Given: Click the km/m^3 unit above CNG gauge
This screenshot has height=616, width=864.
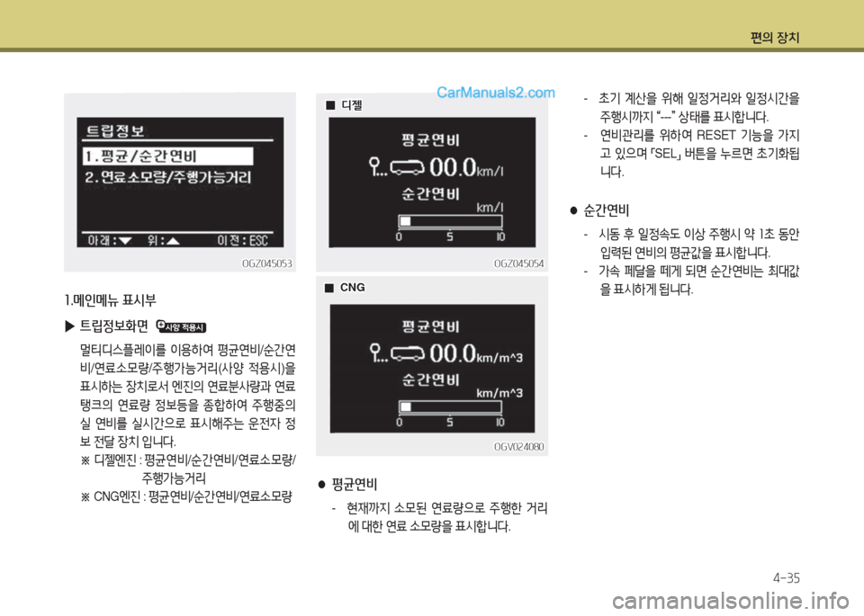Looking at the screenshot, I should point(499,393).
